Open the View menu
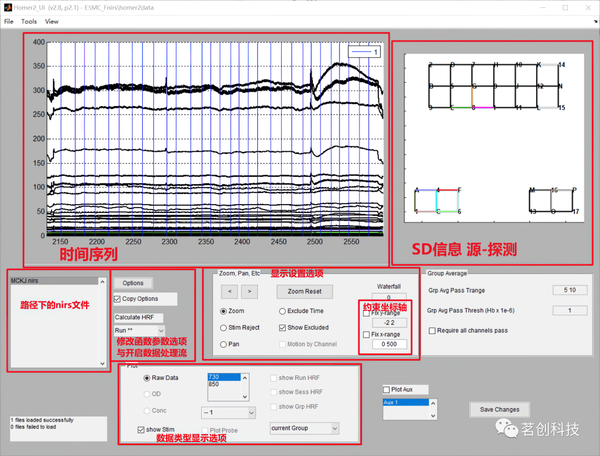Viewport: 600px width, 456px height. tap(52, 21)
